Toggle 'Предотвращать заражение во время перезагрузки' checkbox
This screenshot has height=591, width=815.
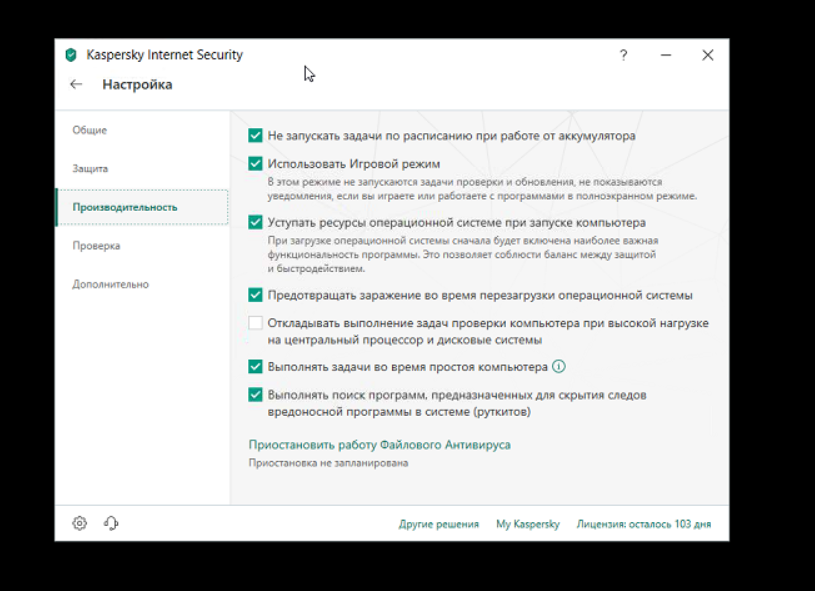[x=255, y=295]
